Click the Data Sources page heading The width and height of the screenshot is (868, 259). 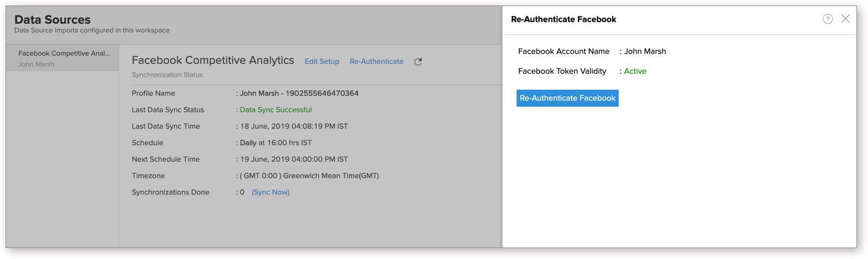[x=52, y=20]
